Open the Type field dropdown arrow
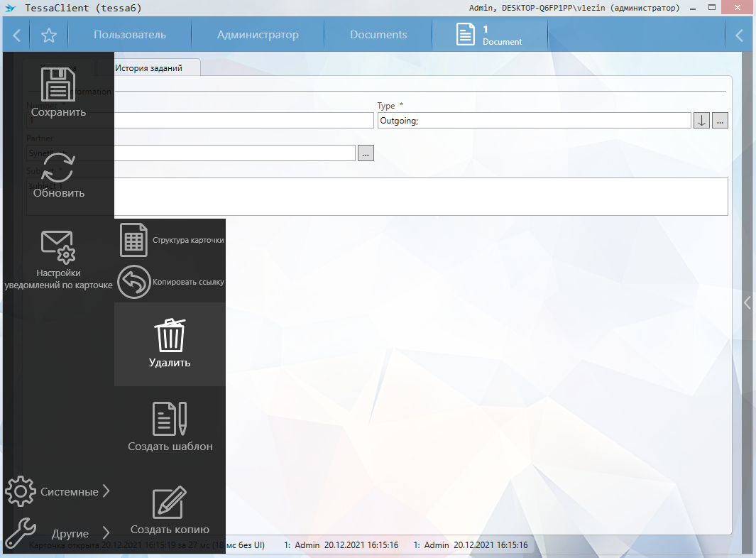This screenshot has width=756, height=558. pyautogui.click(x=701, y=121)
